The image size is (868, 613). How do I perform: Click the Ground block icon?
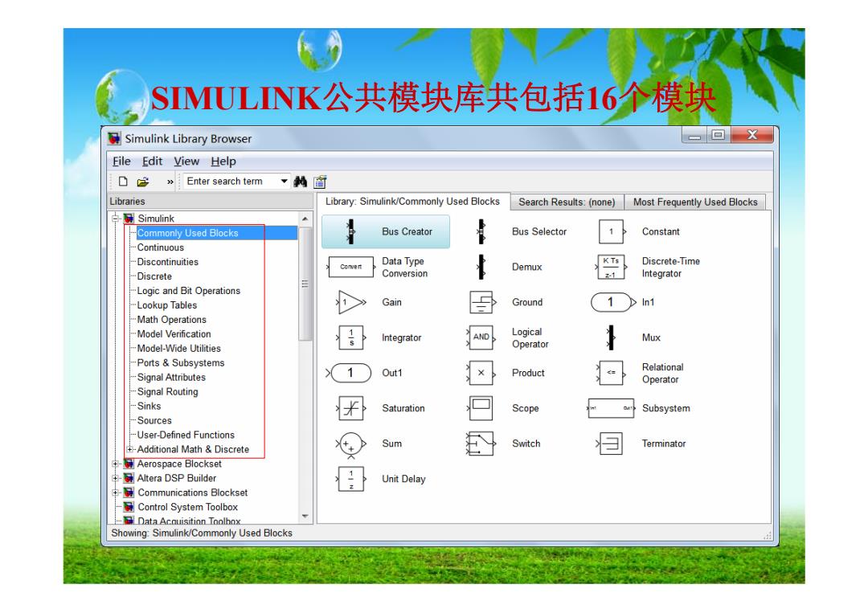click(x=481, y=302)
